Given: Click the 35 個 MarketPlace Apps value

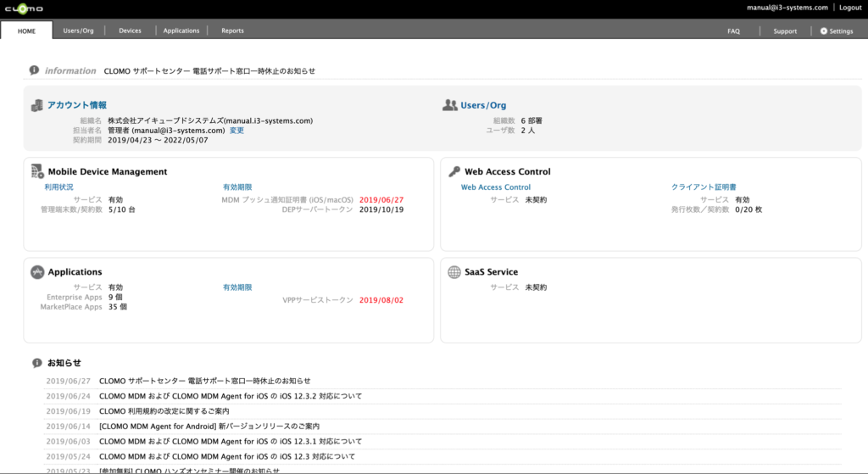Looking at the screenshot, I should tap(117, 307).
